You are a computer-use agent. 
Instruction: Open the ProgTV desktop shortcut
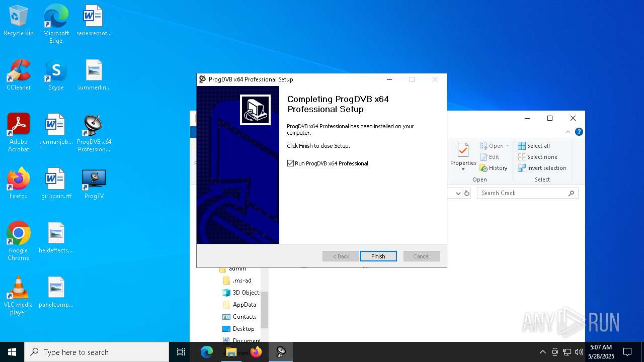(x=94, y=184)
